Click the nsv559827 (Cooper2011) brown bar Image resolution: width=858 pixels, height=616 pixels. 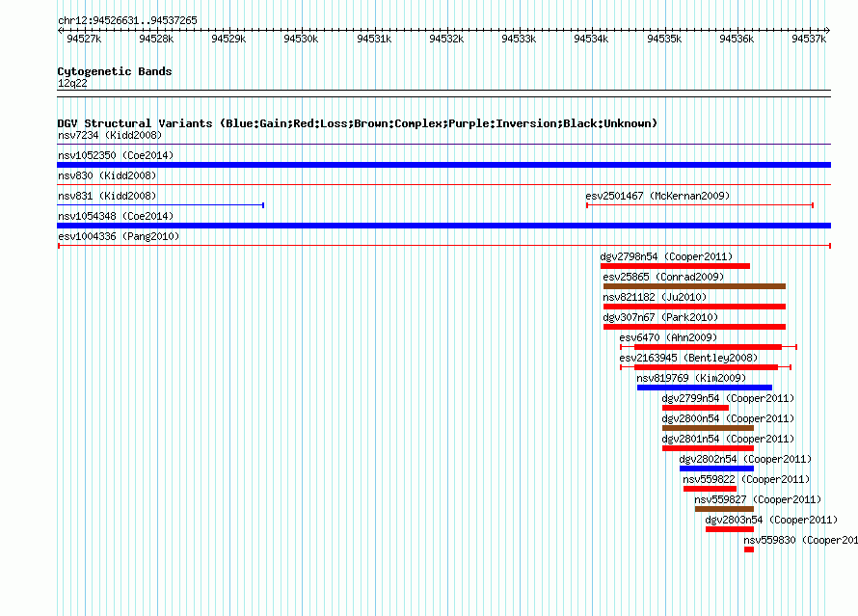(725, 509)
